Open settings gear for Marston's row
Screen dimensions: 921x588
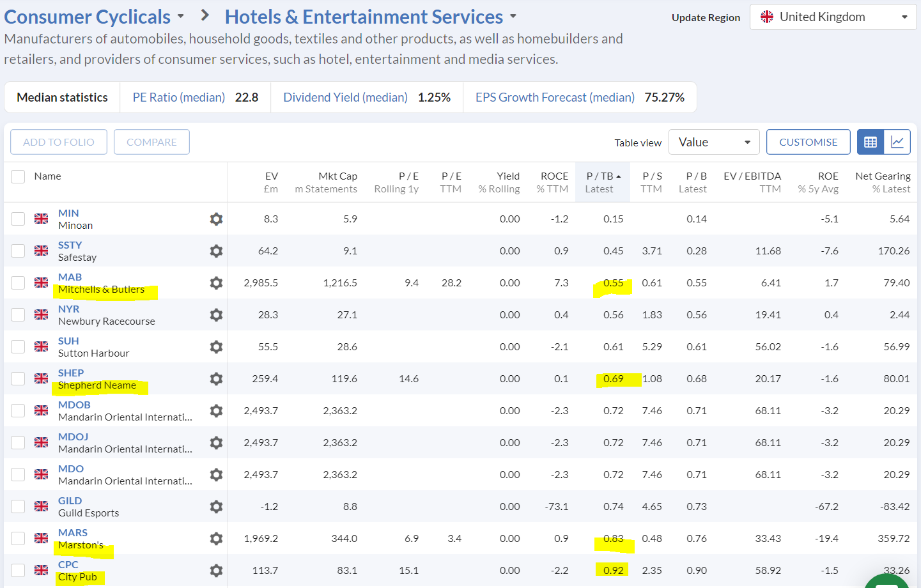pos(216,539)
